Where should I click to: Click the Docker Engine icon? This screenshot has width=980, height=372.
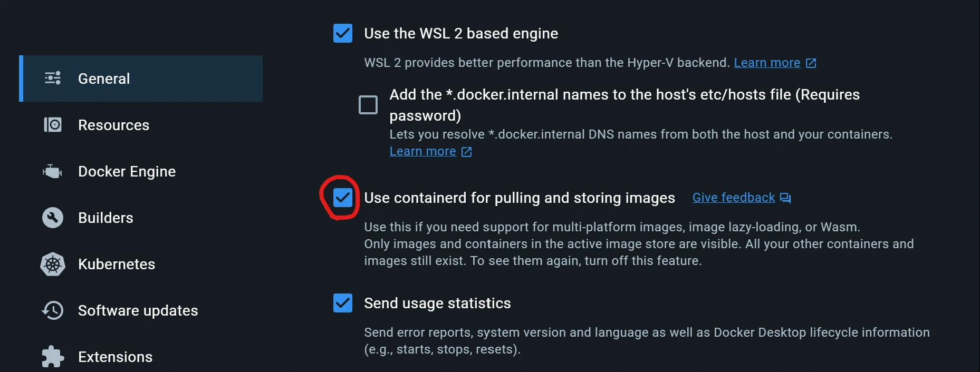pyautogui.click(x=53, y=171)
